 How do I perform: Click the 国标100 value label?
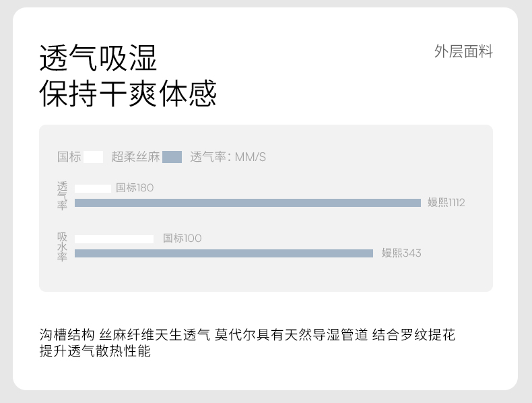click(x=182, y=238)
